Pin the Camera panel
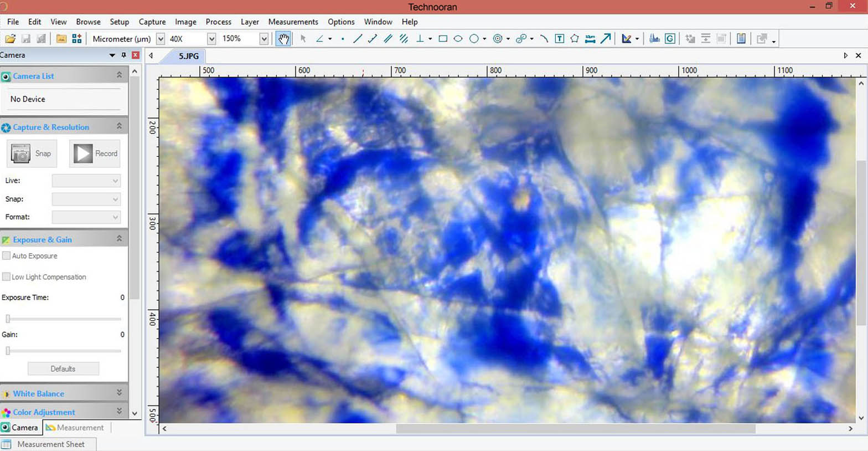Viewport: 868px width, 451px height. pyautogui.click(x=124, y=55)
